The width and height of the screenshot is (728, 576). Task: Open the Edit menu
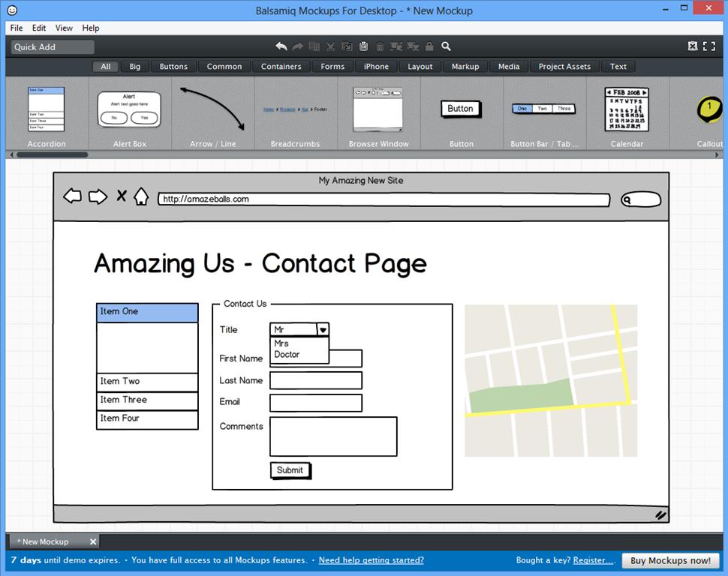tap(38, 28)
